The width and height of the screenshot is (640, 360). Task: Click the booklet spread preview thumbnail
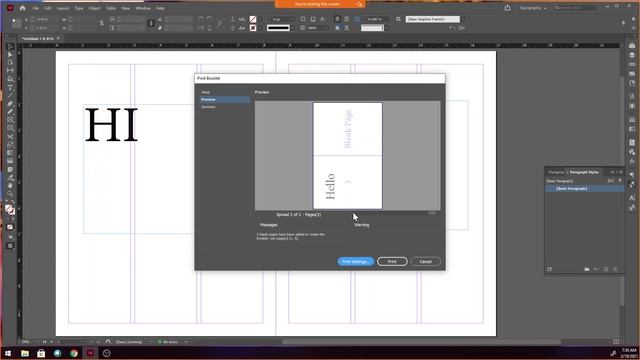(347, 156)
